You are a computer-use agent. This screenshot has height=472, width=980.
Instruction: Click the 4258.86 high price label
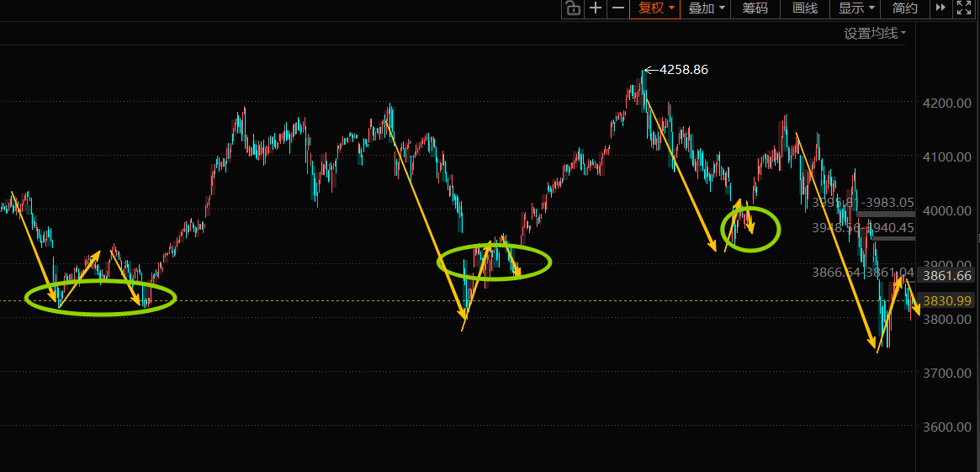pyautogui.click(x=684, y=70)
